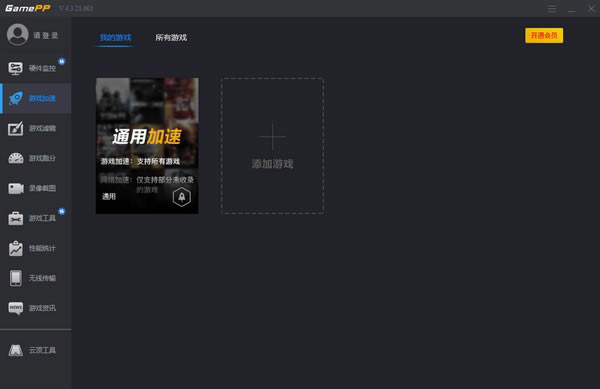Open the wireless transfer phone icon
The image size is (600, 389).
click(x=16, y=278)
